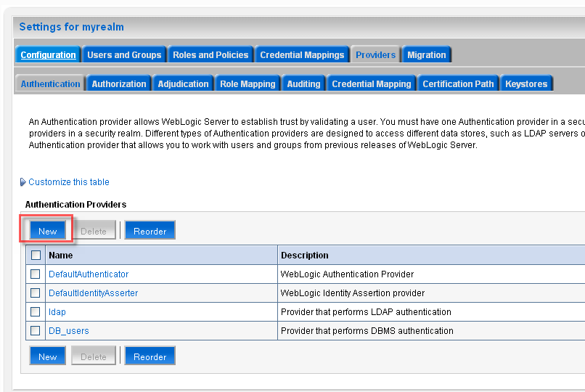Expand the Customize this table triangle
This screenshot has width=585, height=392.
click(x=22, y=182)
